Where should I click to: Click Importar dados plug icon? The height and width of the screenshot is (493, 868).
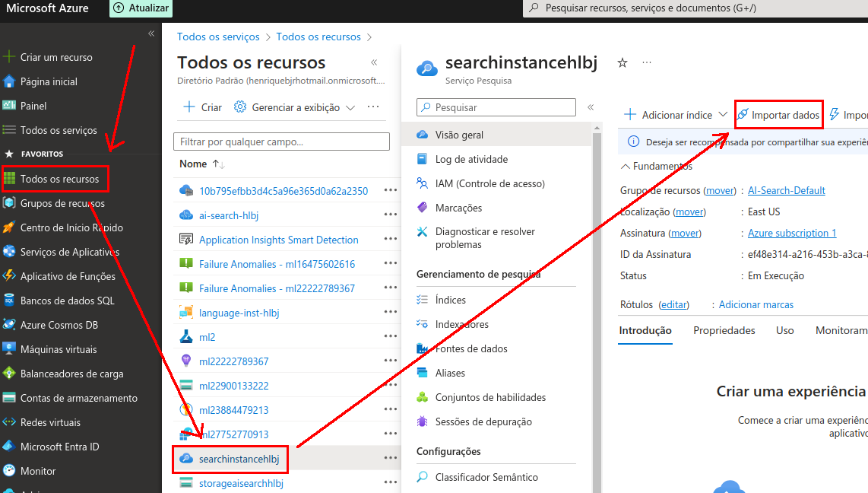[x=743, y=115]
